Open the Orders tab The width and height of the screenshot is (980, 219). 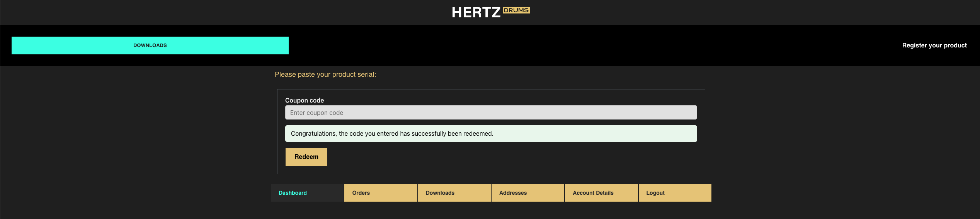(x=361, y=193)
